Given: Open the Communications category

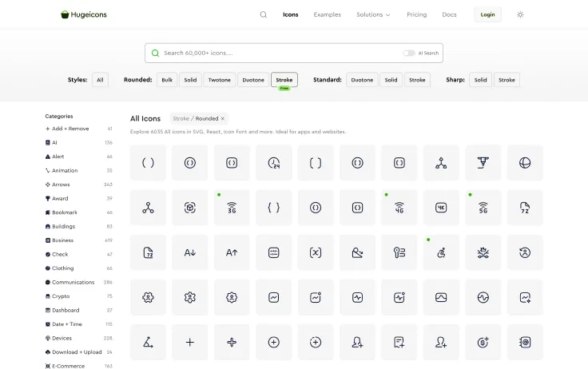Looking at the screenshot, I should point(79,283).
